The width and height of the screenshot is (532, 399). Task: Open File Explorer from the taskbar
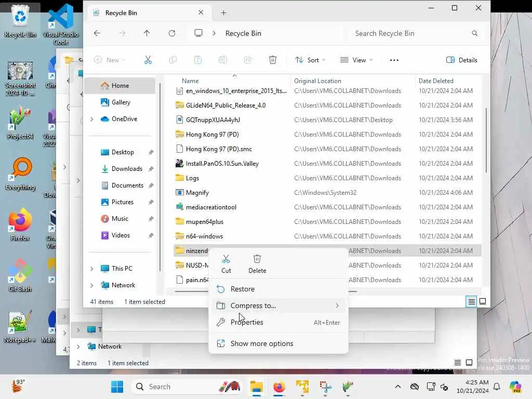257,387
